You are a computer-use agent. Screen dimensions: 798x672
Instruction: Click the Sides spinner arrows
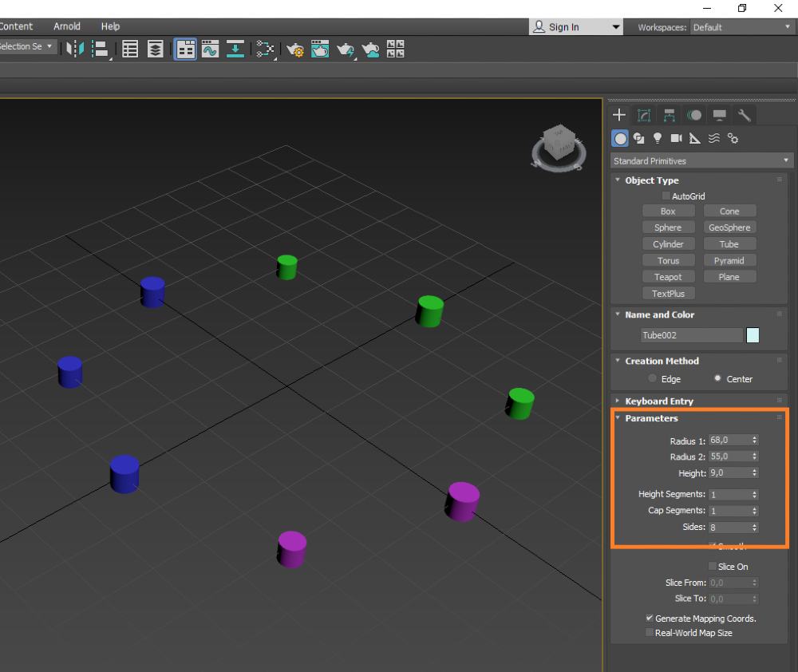point(754,527)
